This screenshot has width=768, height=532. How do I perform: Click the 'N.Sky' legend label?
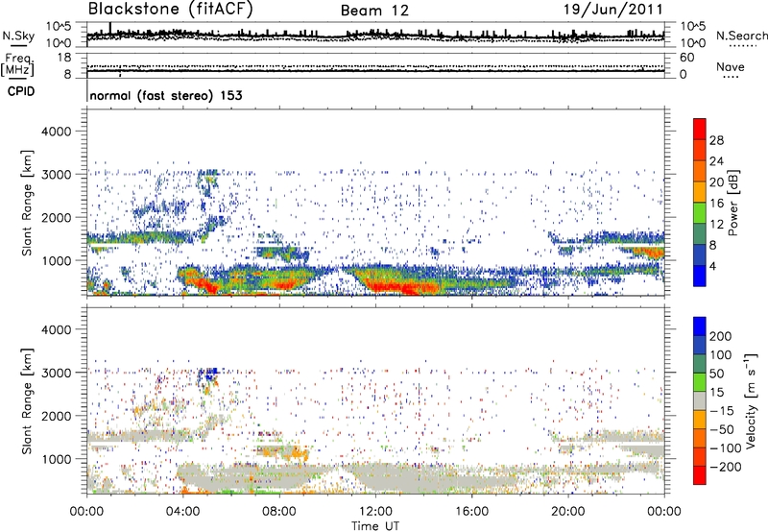[18, 36]
